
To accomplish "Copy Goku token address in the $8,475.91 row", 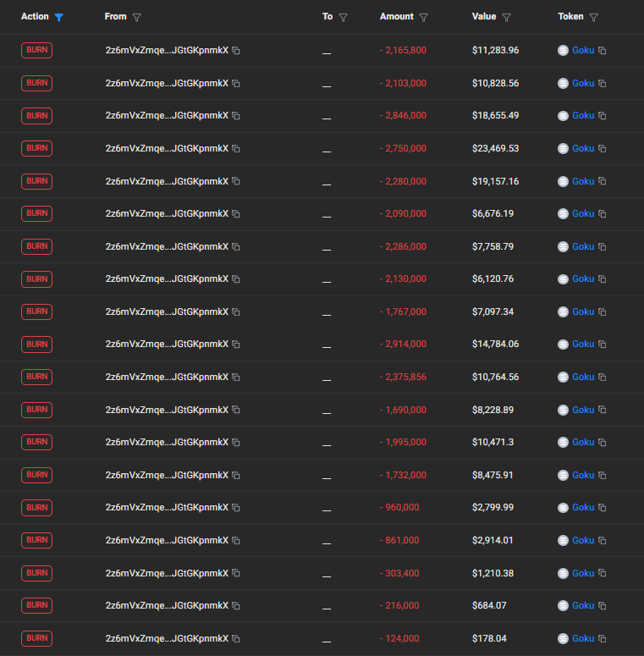I will click(603, 476).
